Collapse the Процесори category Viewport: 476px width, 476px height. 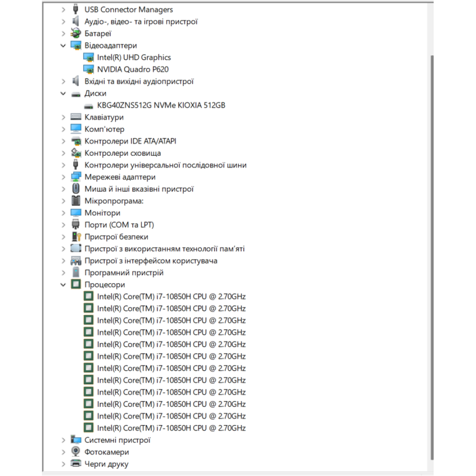[x=63, y=285]
